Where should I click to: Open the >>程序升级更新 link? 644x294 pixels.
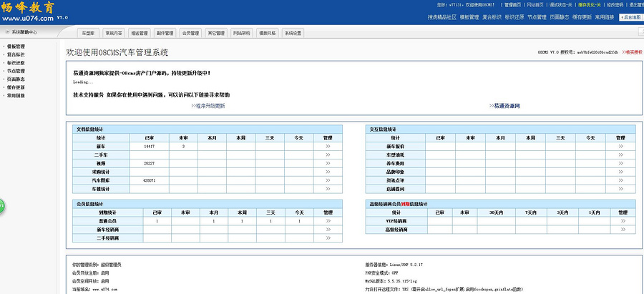click(x=208, y=106)
